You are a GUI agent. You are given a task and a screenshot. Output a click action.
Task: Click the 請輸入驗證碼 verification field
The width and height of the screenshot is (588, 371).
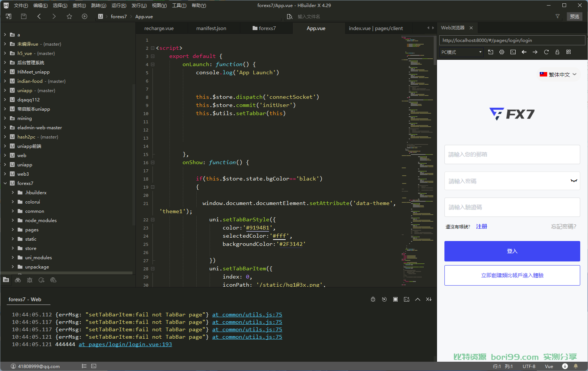(512, 207)
